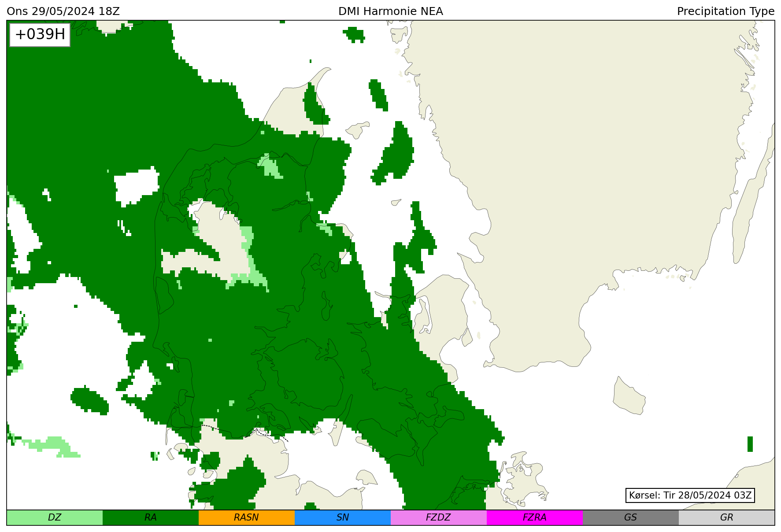Click the 'Kørsel: Tir 28/05/2024 03Z' label
The width and height of the screenshot is (781, 532).
click(x=690, y=495)
